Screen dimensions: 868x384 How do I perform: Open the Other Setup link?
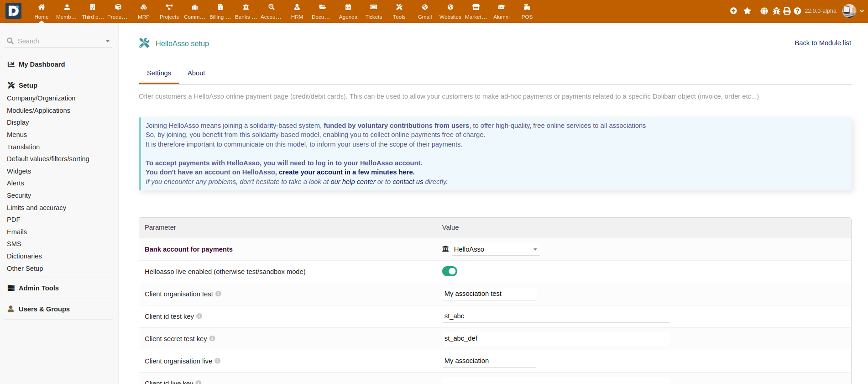[x=25, y=268]
